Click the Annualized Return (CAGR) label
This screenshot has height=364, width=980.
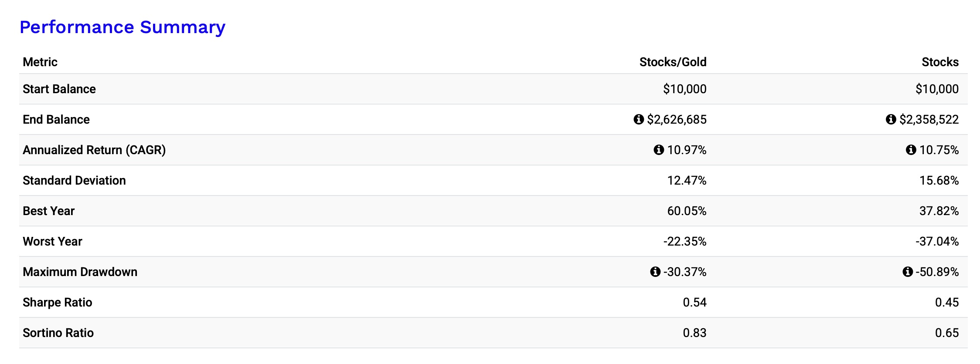click(x=94, y=150)
